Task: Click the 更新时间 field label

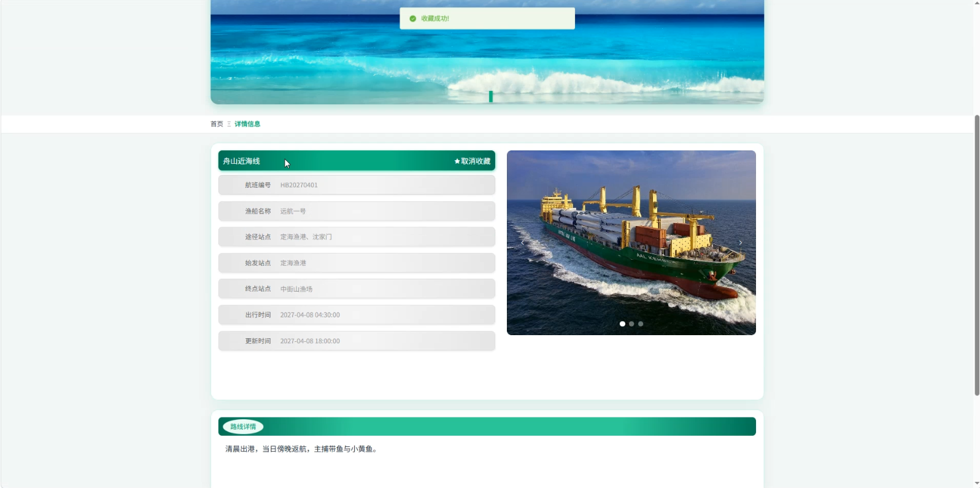Action: pos(258,341)
